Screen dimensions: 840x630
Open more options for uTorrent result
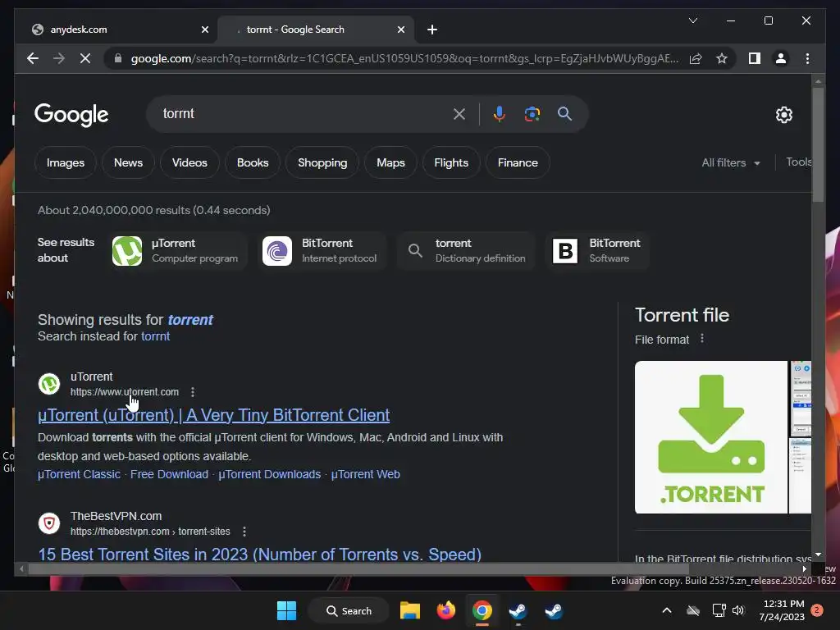click(x=193, y=392)
